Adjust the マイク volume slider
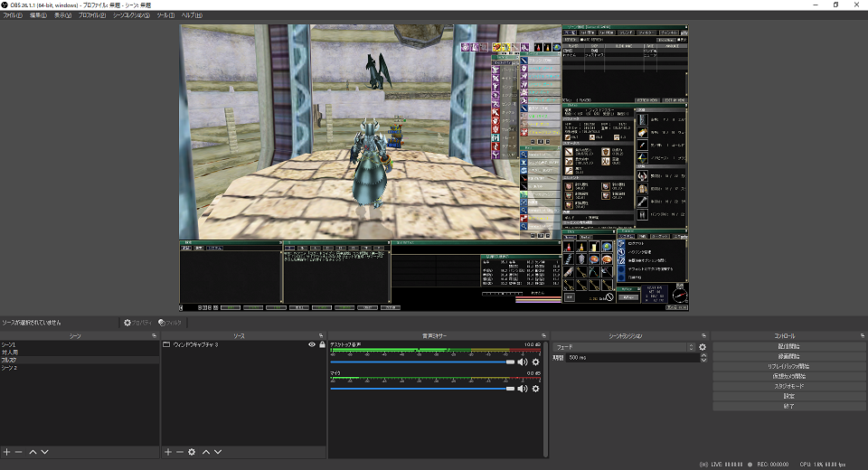 tap(422, 389)
